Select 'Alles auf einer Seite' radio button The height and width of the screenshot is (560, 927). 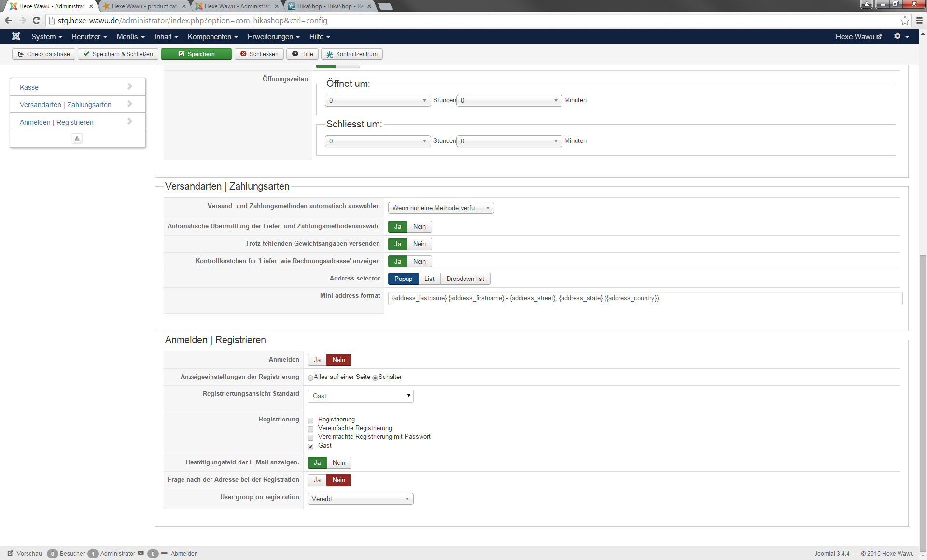[310, 378]
